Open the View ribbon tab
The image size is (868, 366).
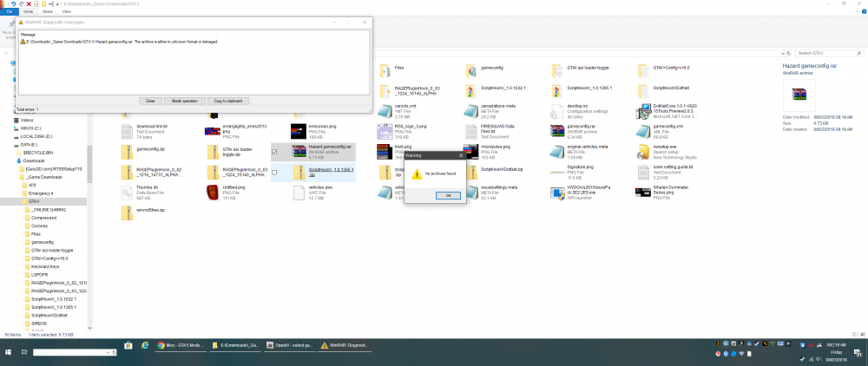point(66,12)
